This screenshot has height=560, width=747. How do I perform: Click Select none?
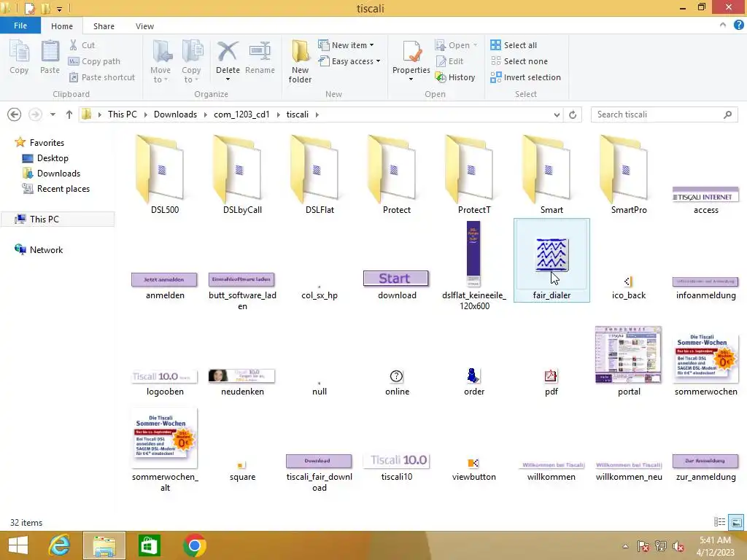[x=519, y=61]
